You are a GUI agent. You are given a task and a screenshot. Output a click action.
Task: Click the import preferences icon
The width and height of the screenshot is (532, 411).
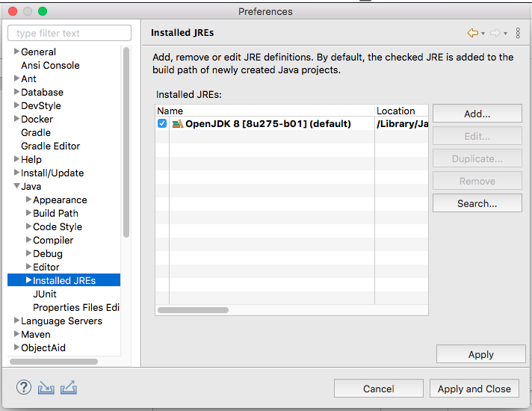(46, 388)
